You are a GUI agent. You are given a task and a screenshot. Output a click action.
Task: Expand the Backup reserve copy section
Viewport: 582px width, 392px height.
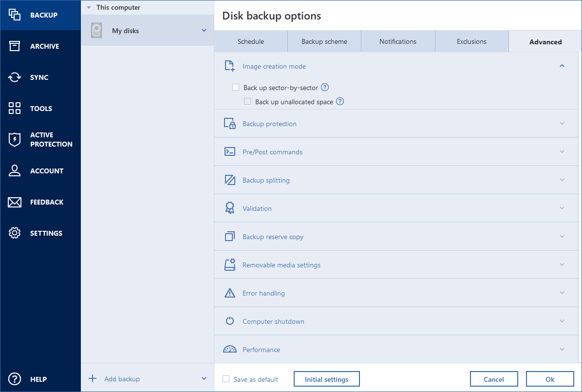click(x=562, y=237)
